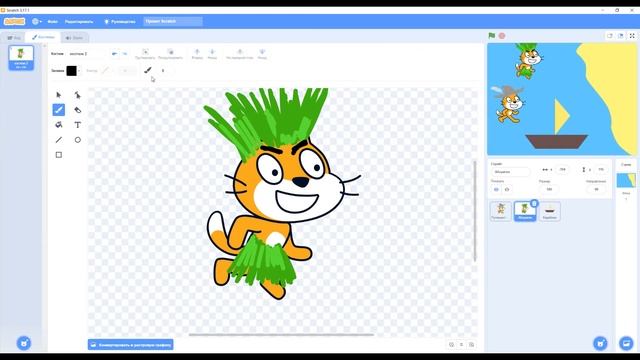Click the canvas vertical scrollbar
The width and height of the screenshot is (640, 360).
(475, 211)
